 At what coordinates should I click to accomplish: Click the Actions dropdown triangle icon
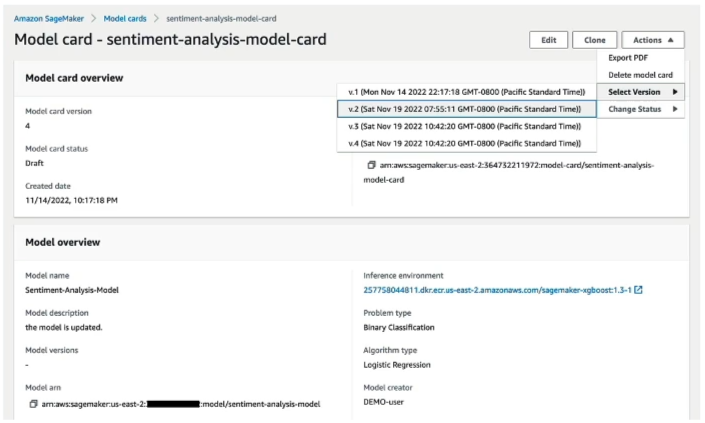(670, 40)
